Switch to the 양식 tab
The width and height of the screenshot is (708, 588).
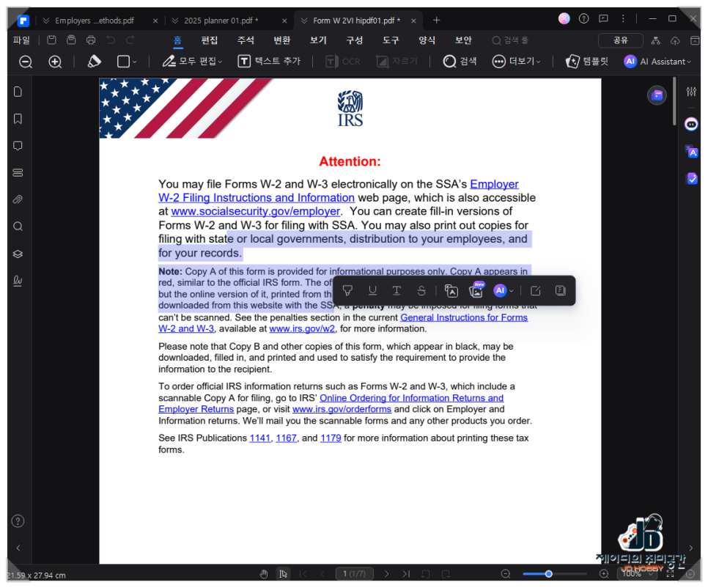click(427, 40)
